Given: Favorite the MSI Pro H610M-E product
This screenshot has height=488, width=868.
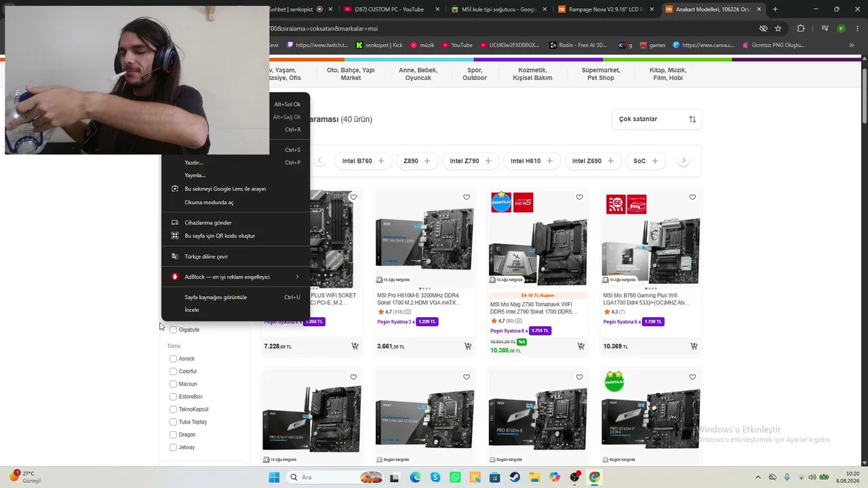Looking at the screenshot, I should pos(467,197).
